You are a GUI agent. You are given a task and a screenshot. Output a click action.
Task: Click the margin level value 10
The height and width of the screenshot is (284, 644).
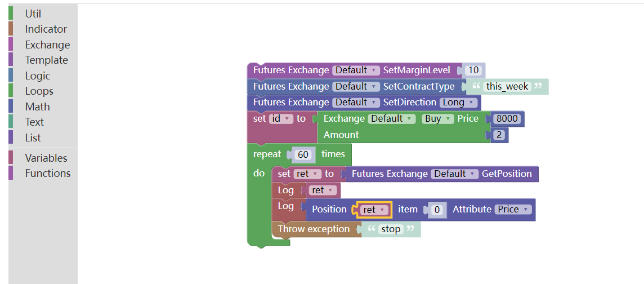pos(473,70)
